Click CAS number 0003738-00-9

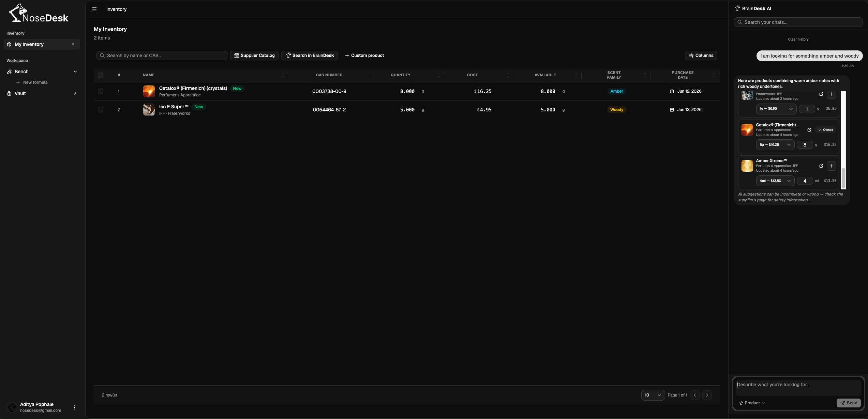click(329, 91)
